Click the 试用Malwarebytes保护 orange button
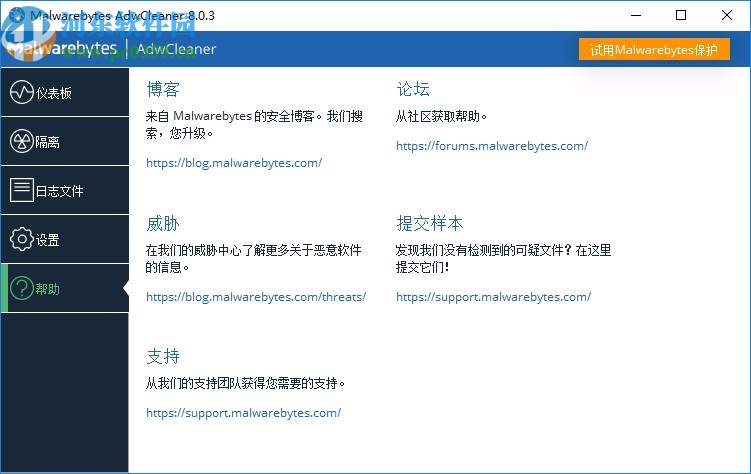The height and width of the screenshot is (474, 751). pyautogui.click(x=654, y=49)
